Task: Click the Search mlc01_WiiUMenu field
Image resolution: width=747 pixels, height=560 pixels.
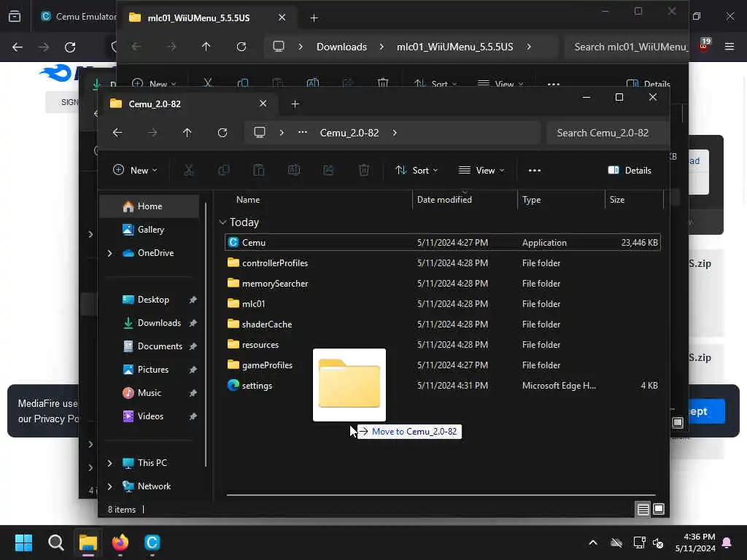Action: (627, 47)
